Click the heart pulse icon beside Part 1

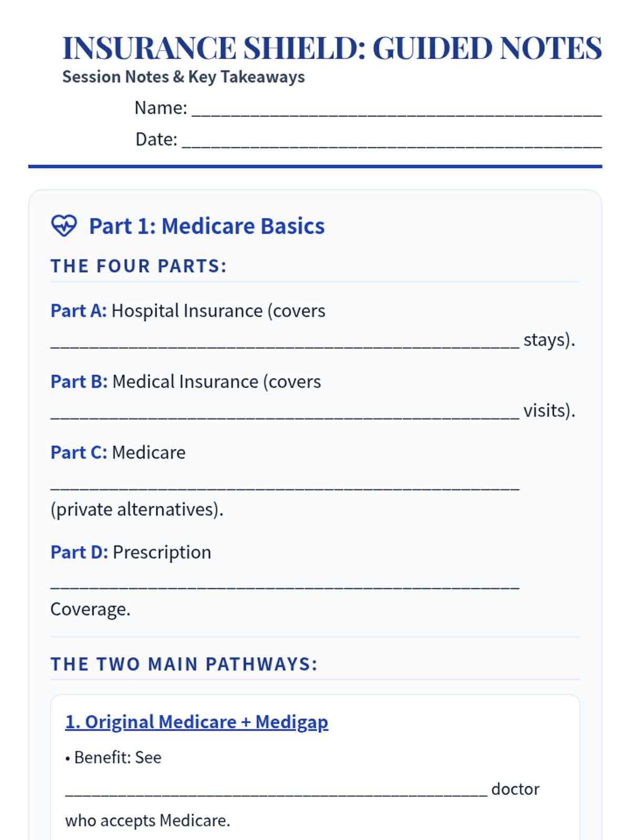64,226
